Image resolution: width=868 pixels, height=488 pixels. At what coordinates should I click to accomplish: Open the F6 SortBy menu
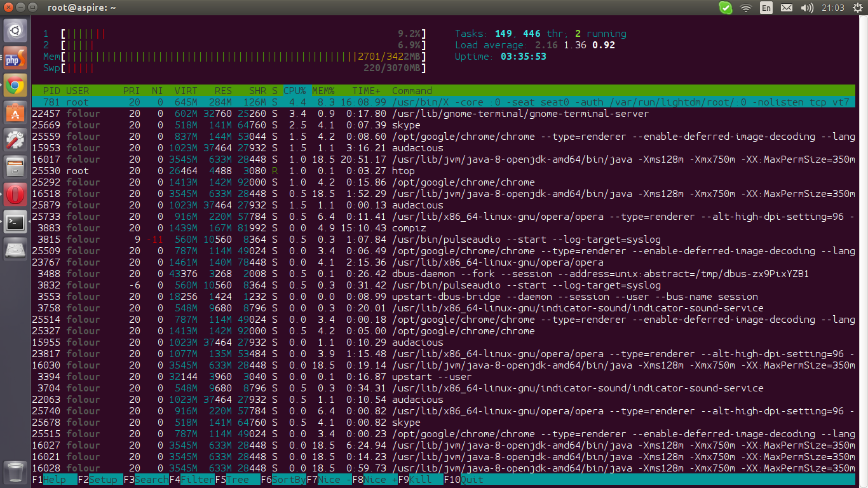tap(288, 480)
